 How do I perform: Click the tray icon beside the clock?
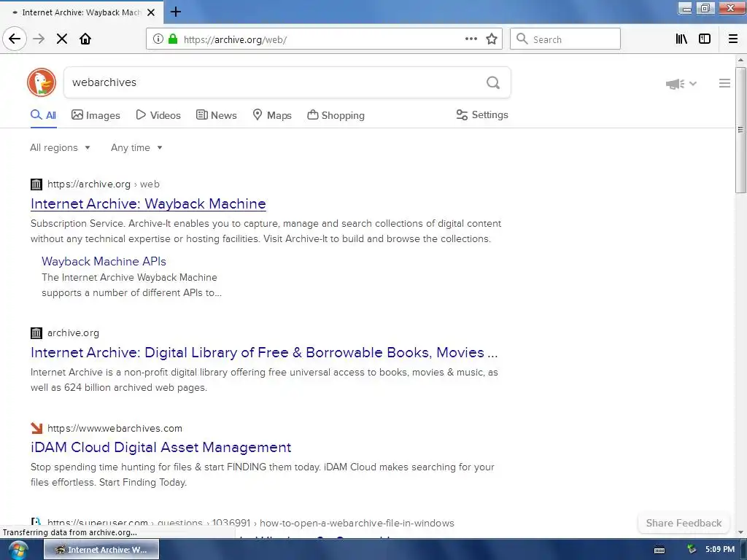[692, 550]
